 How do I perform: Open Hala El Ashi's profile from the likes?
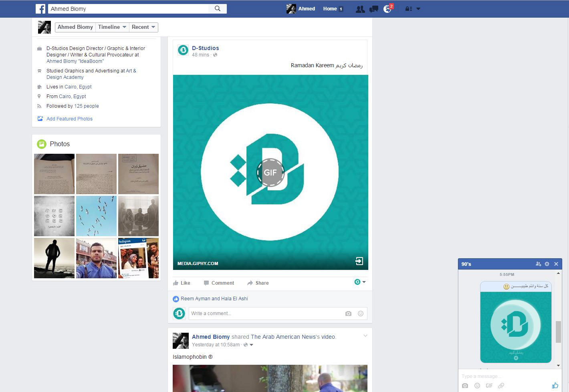[x=234, y=299]
